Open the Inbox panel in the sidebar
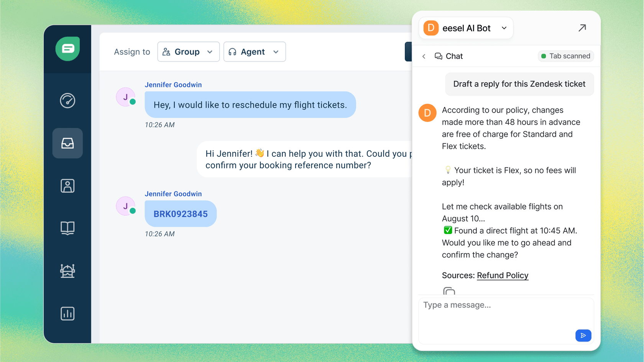Viewport: 644px width, 362px height. pyautogui.click(x=67, y=143)
